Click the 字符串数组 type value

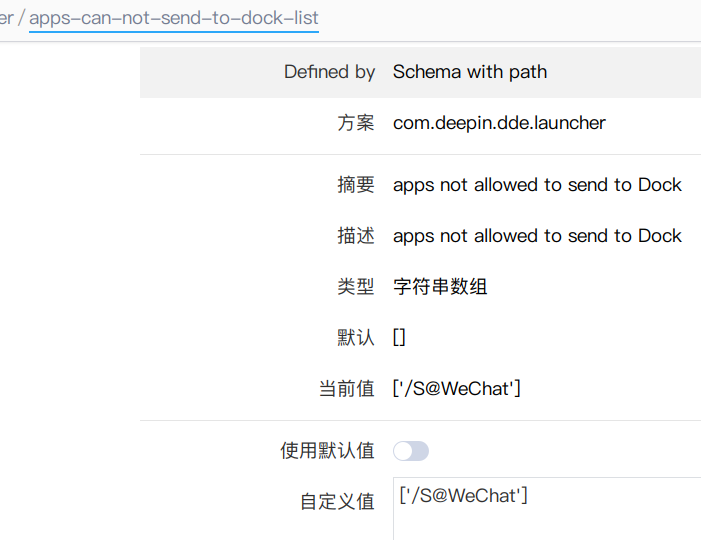pos(440,287)
